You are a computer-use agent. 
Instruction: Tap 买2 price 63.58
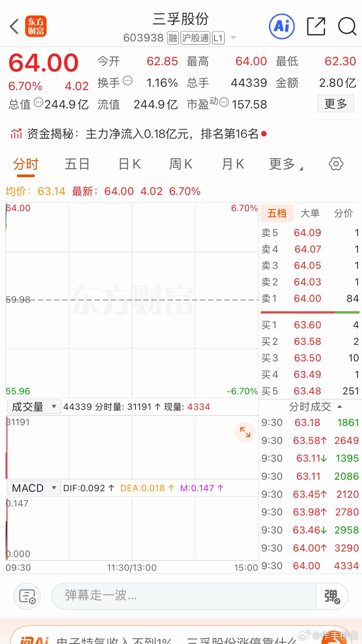point(307,342)
